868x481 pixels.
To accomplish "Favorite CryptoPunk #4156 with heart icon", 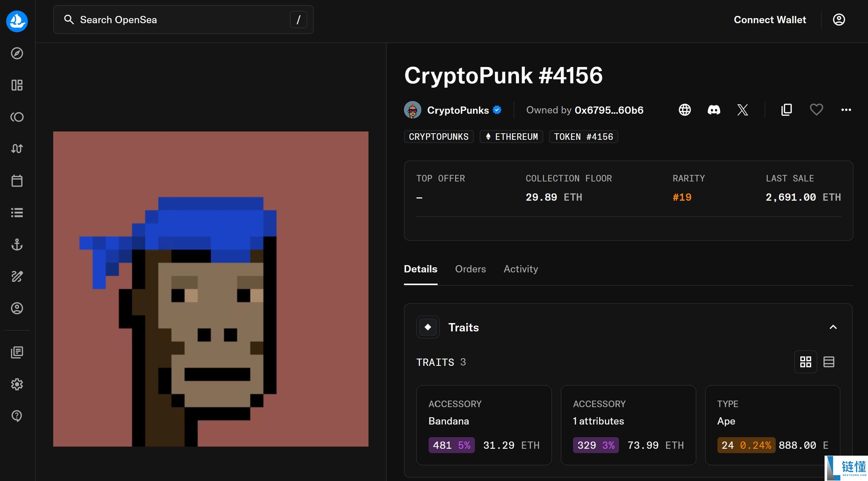I will pos(816,110).
